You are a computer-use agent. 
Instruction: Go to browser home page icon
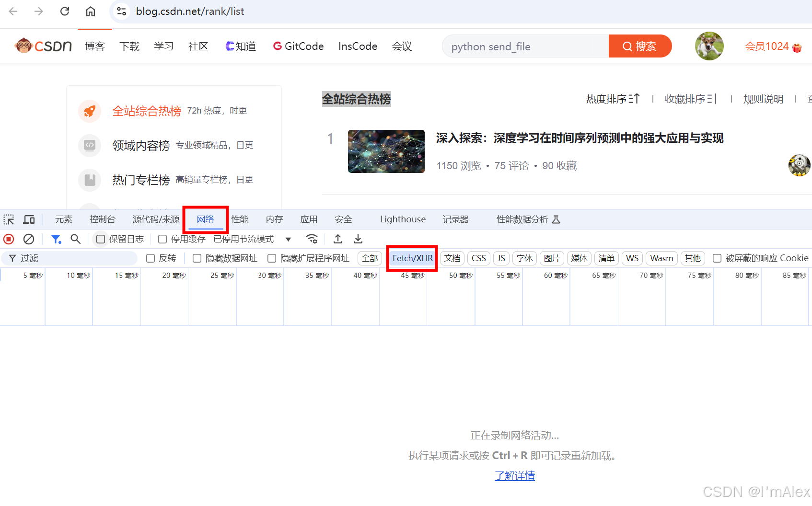(x=91, y=11)
